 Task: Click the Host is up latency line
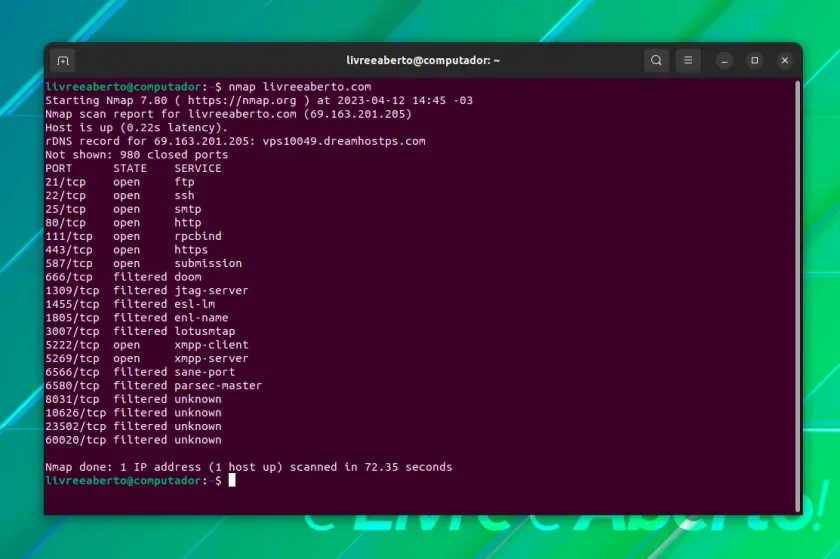(x=137, y=128)
